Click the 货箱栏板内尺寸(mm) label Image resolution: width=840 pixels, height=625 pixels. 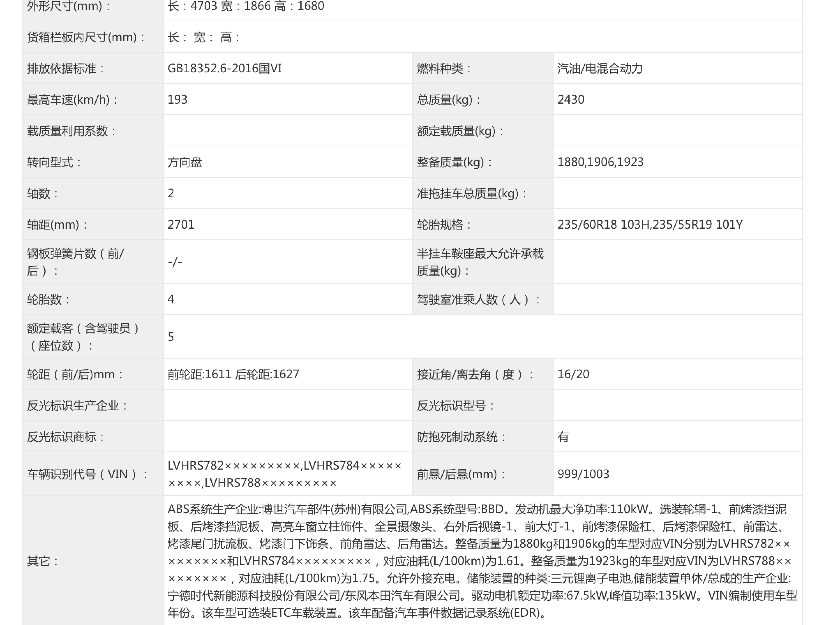tap(86, 37)
